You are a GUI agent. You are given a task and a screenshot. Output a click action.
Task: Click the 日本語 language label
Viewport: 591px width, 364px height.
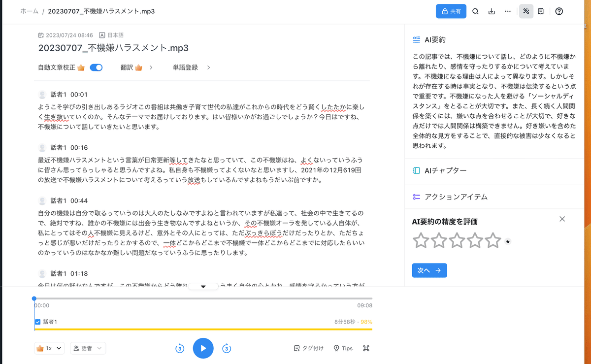coord(115,35)
